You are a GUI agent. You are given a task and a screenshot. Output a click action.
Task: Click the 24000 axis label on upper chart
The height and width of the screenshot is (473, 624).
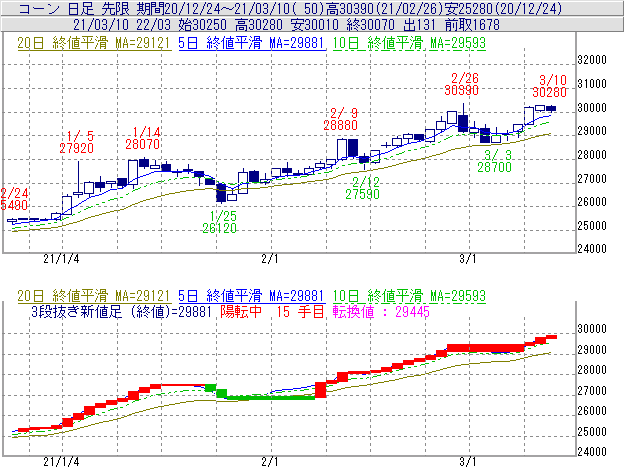click(592, 249)
